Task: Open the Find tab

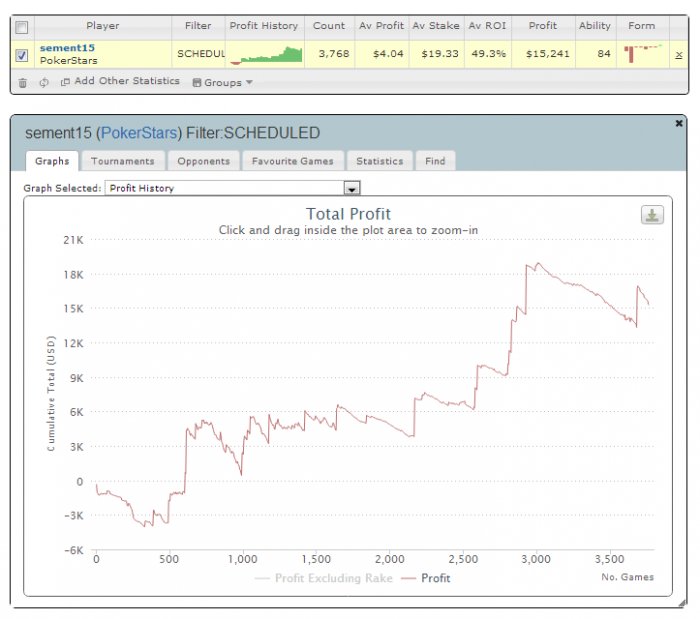Action: click(x=435, y=161)
